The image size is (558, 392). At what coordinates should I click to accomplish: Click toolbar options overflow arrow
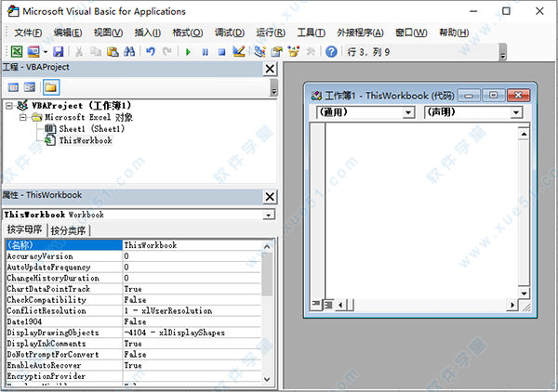click(502, 52)
